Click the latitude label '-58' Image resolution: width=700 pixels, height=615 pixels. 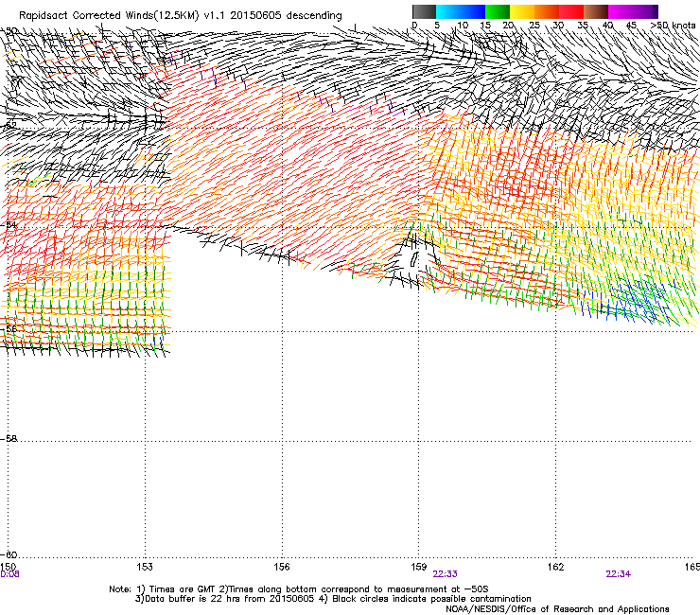point(9,439)
